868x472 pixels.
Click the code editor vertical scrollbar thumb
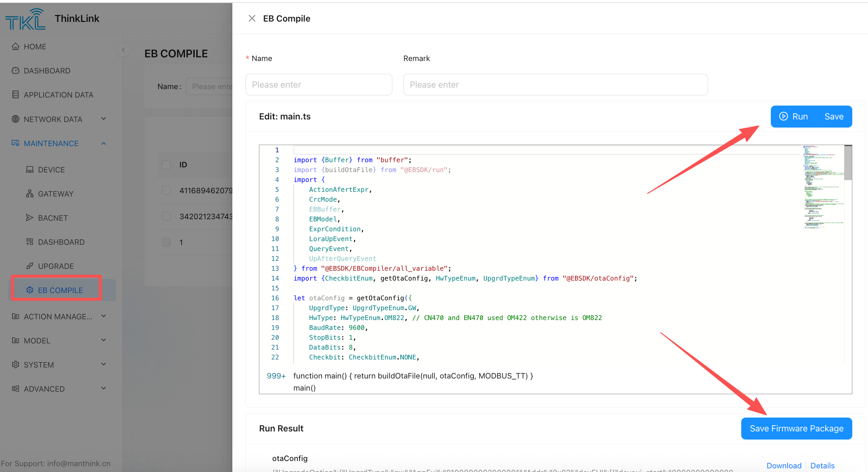tap(848, 163)
